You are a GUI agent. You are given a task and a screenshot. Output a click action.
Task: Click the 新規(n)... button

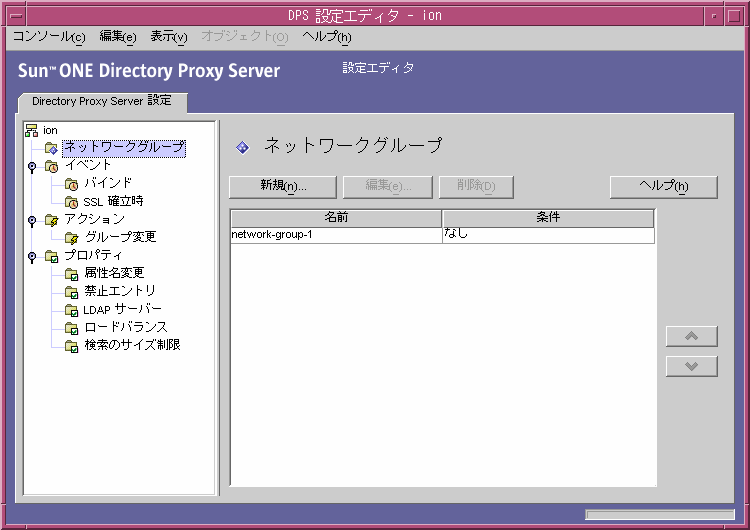283,187
